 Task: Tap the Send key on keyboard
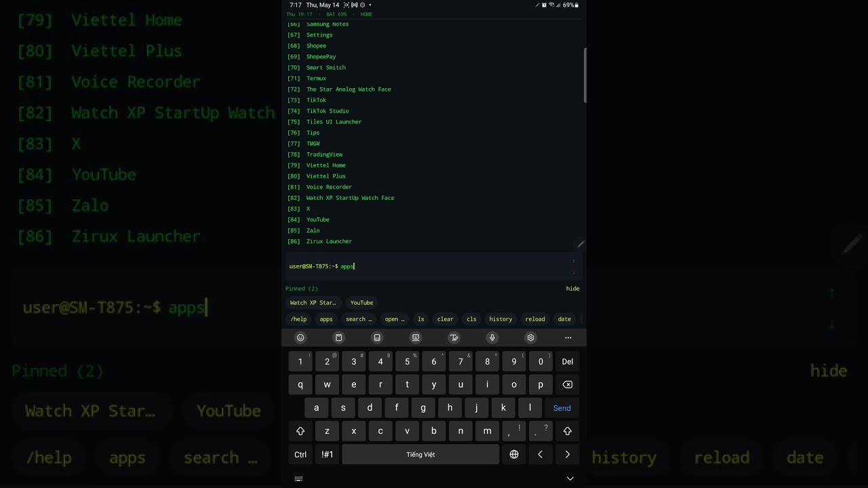pos(562,408)
